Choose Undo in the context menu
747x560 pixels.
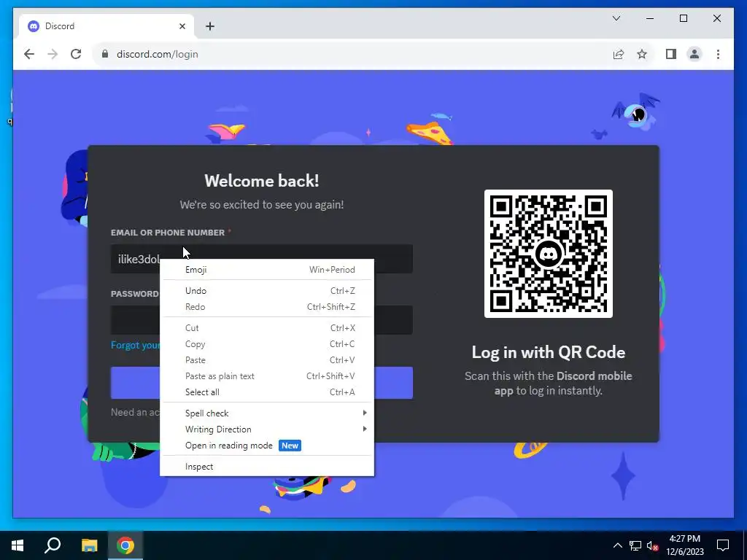point(267,290)
